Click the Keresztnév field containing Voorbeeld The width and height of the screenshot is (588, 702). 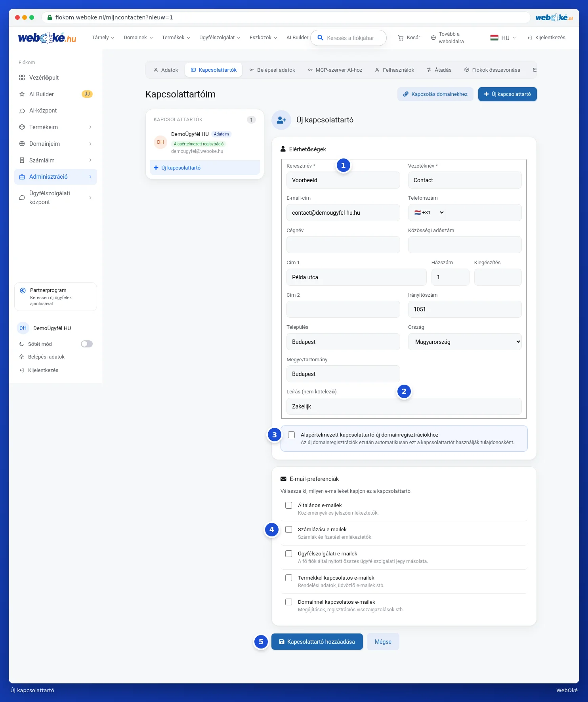(x=343, y=180)
